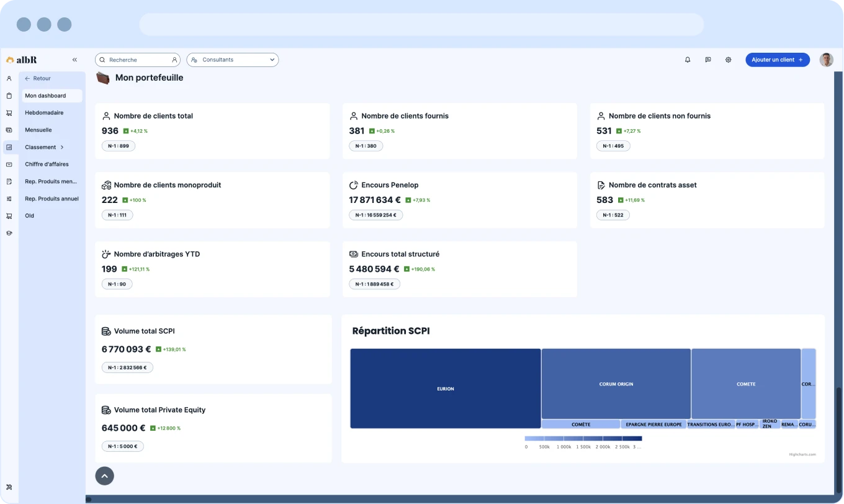Click the treemap color scale legend
Image resolution: width=844 pixels, height=504 pixels.
583,439
